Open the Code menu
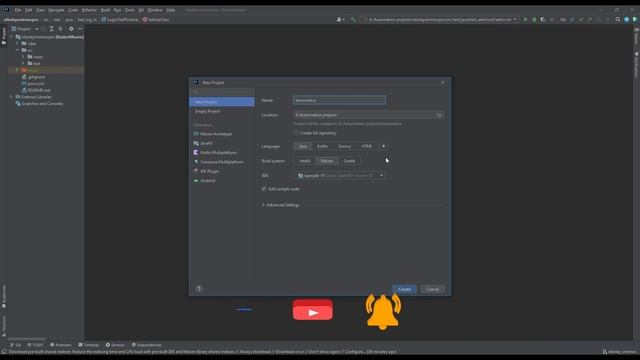 [x=73, y=10]
